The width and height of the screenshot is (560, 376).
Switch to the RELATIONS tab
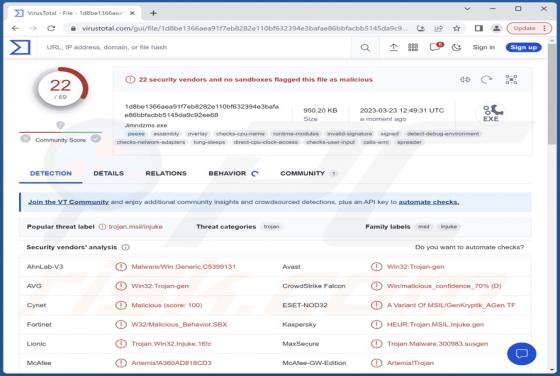click(x=166, y=173)
